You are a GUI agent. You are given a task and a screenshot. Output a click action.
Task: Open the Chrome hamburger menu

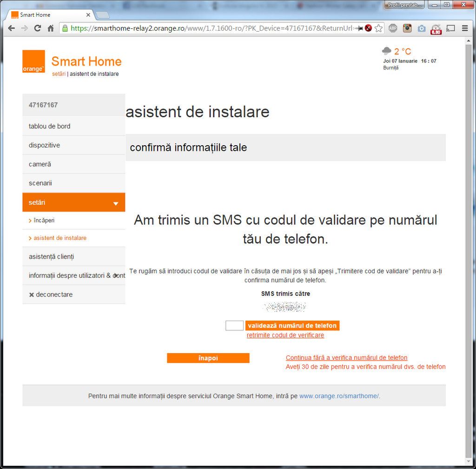click(x=465, y=28)
